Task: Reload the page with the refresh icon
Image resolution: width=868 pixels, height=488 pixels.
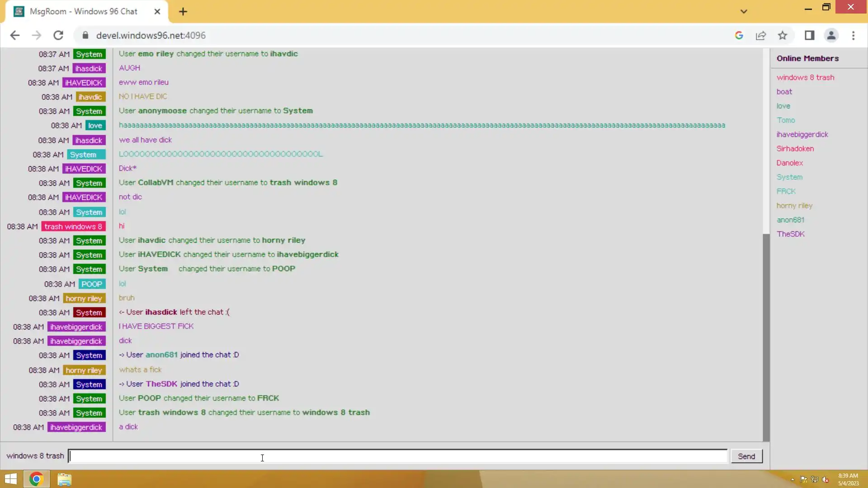Action: click(58, 35)
